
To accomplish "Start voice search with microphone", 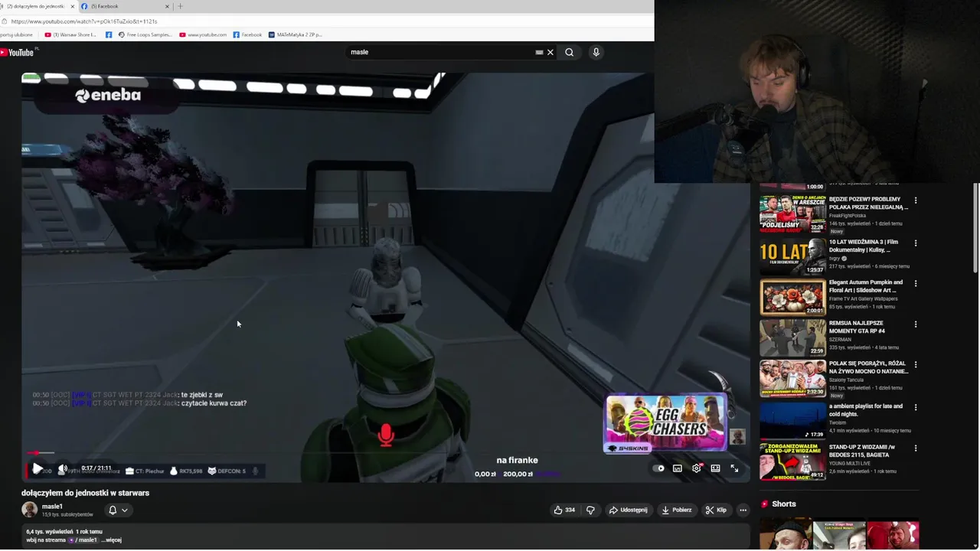I will [596, 52].
